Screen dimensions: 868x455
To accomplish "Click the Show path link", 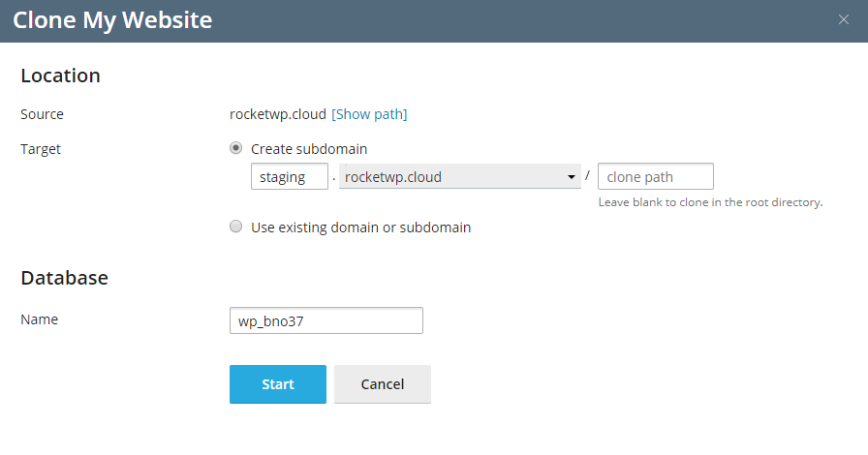I will pos(369,114).
